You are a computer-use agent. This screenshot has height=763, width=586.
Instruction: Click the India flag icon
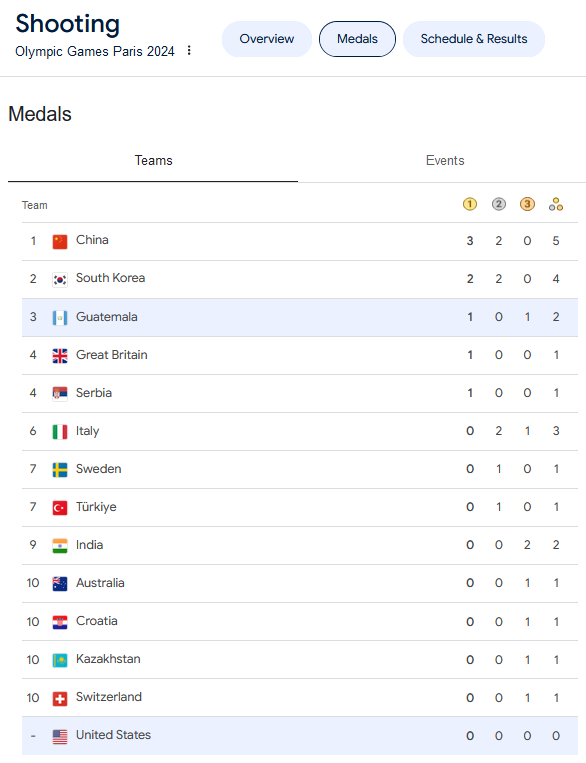pos(60,546)
